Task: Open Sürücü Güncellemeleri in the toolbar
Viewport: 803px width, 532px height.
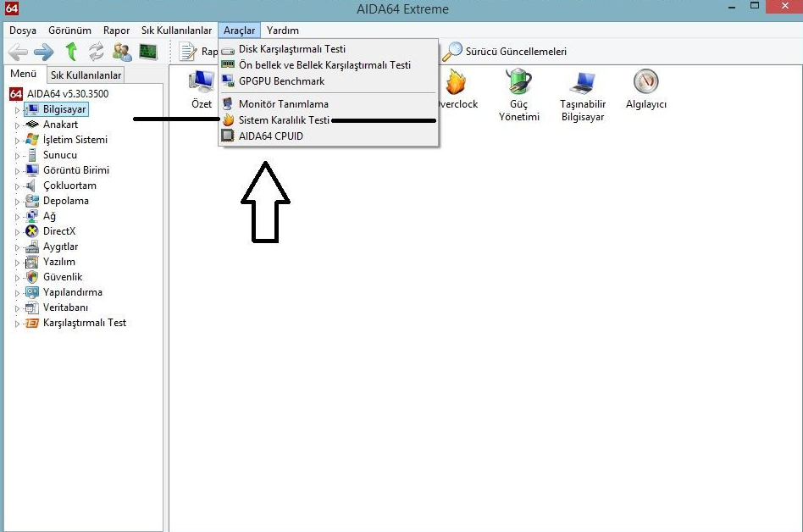Action: coord(505,51)
